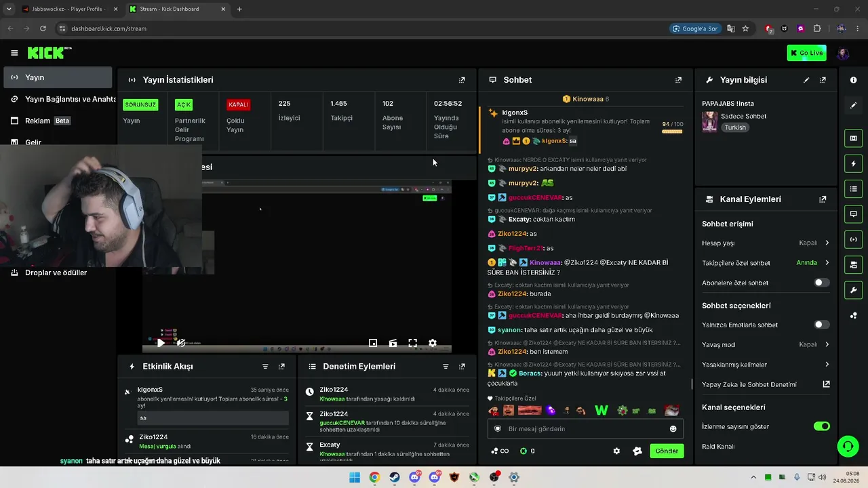Open the green headset support button

(x=848, y=446)
